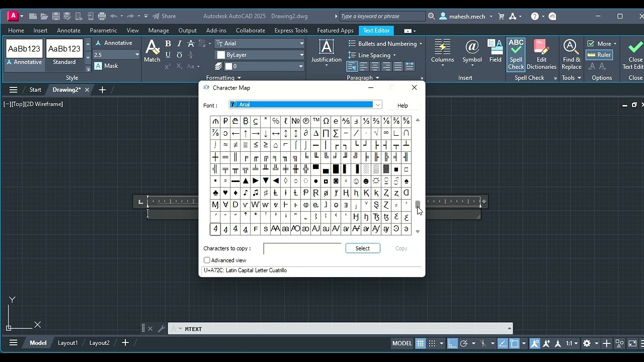Toggle polar tracking in status bar
Viewport: 644px width, 362px height.
(464, 343)
